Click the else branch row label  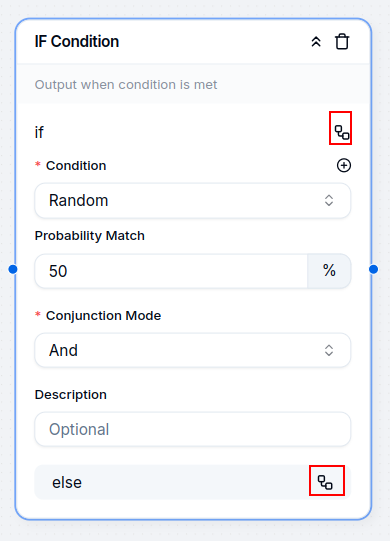pyautogui.click(x=67, y=482)
